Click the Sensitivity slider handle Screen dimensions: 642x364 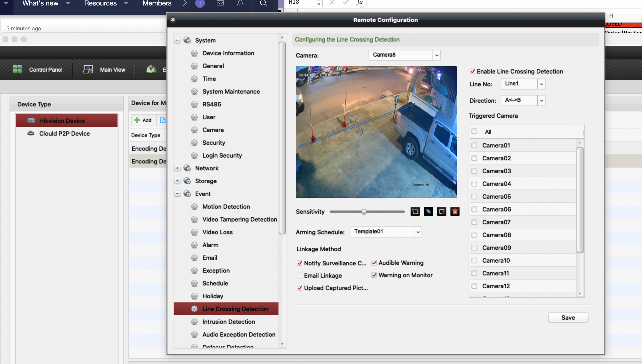tap(364, 212)
